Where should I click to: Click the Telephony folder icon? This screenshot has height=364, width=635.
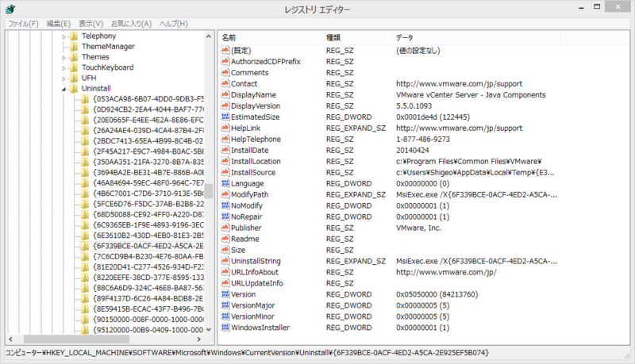click(x=74, y=36)
